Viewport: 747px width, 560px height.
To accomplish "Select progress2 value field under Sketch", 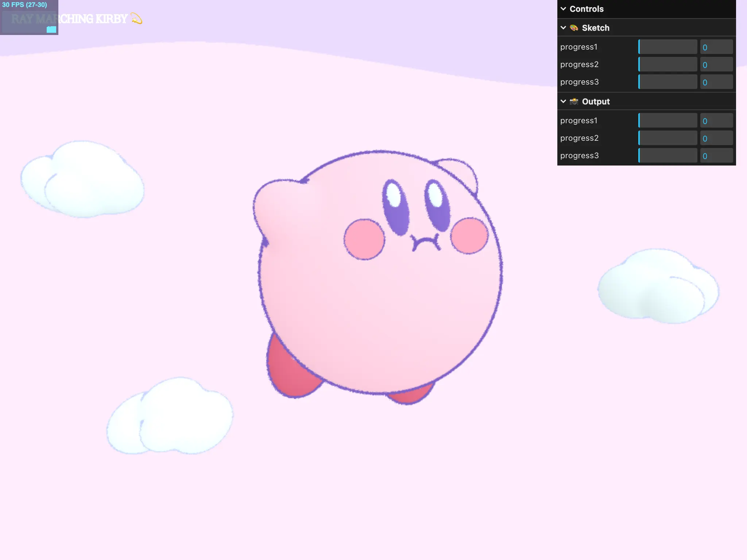I will (x=716, y=64).
